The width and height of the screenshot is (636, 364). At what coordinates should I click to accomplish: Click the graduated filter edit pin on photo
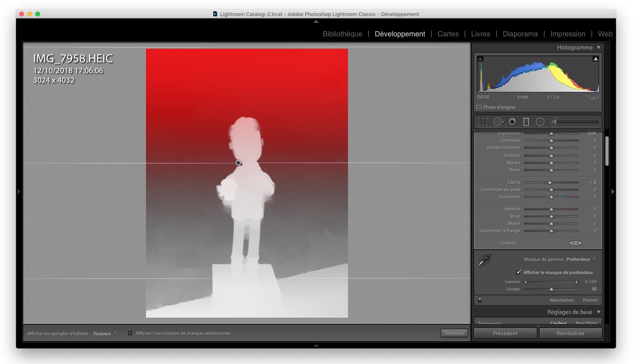[x=238, y=163]
